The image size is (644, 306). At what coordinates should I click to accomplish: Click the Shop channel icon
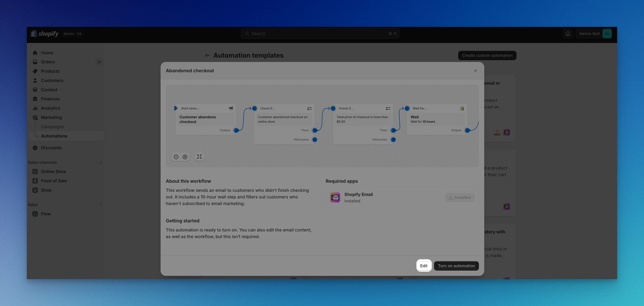(35, 190)
